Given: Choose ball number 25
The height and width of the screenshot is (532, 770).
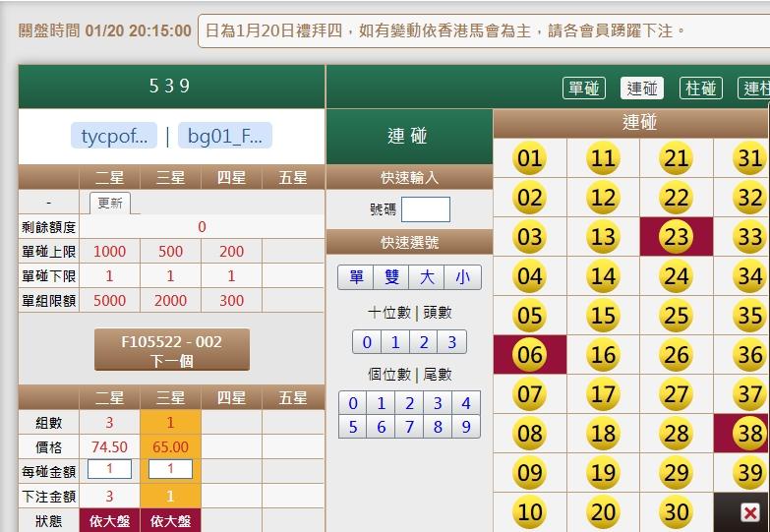Looking at the screenshot, I should point(677,316).
